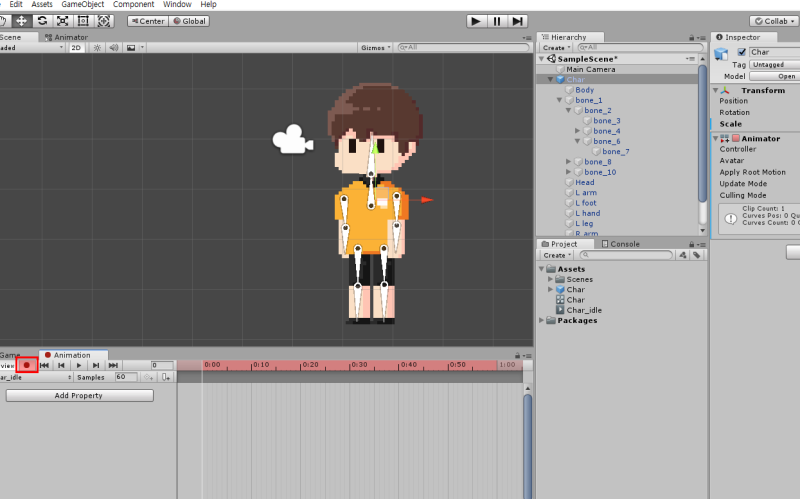Expand bone_8 in Hierarchy
The width and height of the screenshot is (800, 499).
coord(568,162)
